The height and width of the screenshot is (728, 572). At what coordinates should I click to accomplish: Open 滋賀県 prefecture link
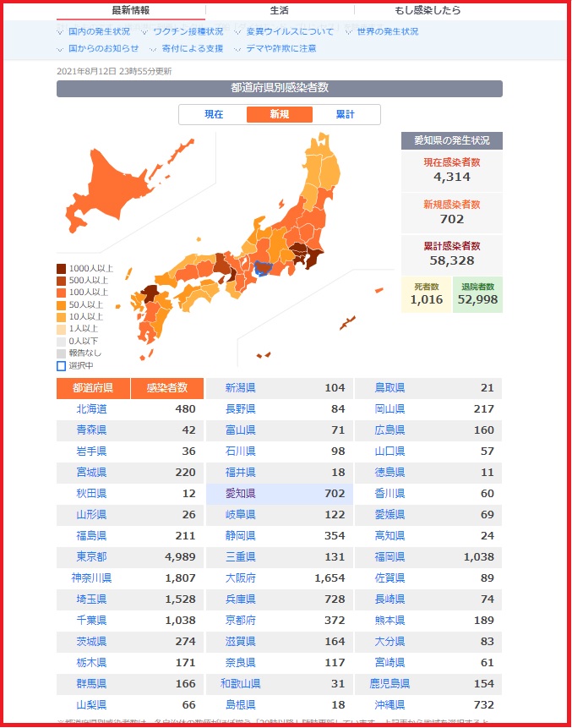pyautogui.click(x=240, y=641)
